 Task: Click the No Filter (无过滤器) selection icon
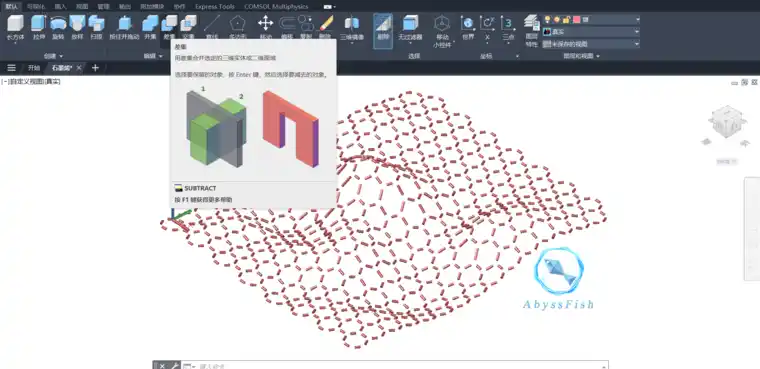(410, 23)
